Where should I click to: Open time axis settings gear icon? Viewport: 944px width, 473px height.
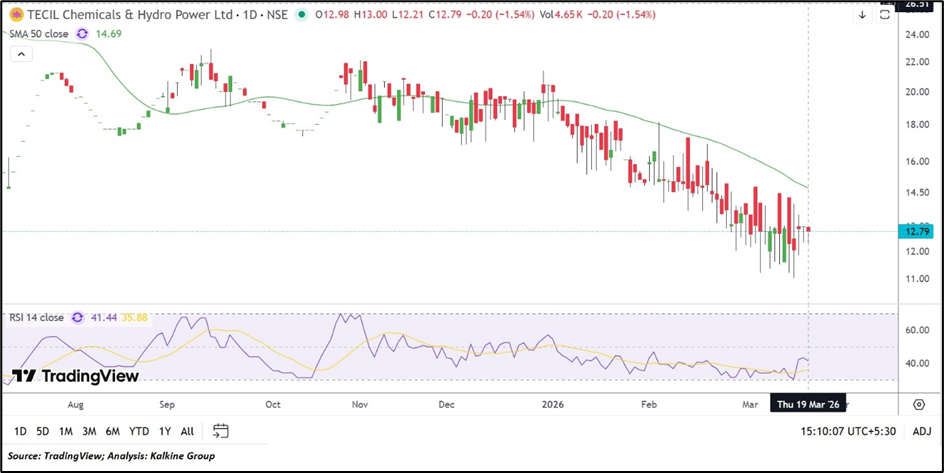tap(918, 404)
